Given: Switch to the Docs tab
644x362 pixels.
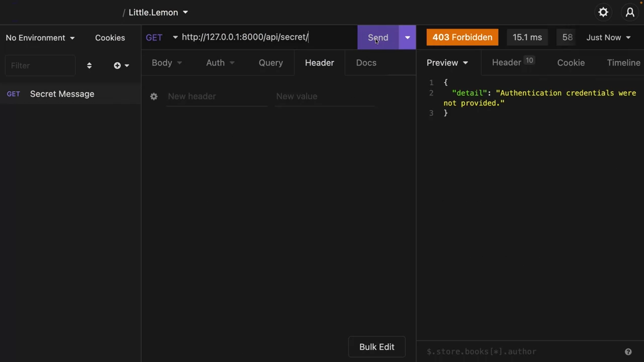Looking at the screenshot, I should (x=366, y=63).
